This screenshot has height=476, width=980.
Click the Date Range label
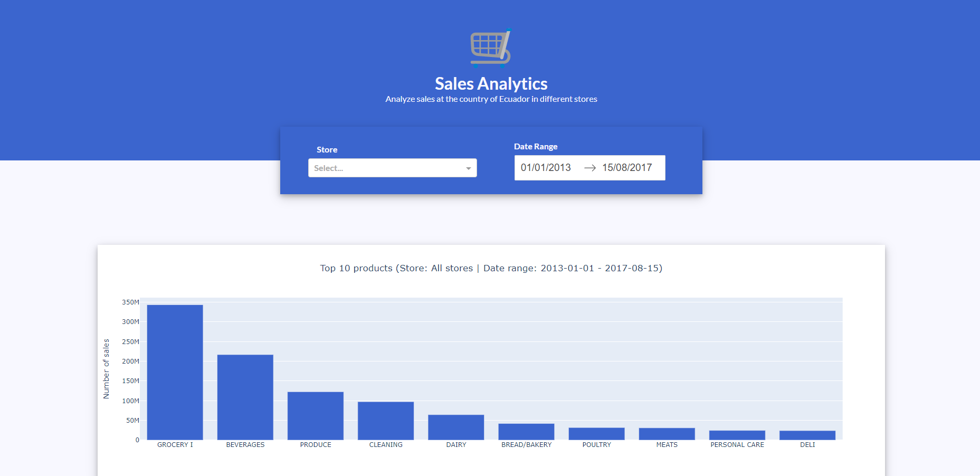pyautogui.click(x=536, y=147)
